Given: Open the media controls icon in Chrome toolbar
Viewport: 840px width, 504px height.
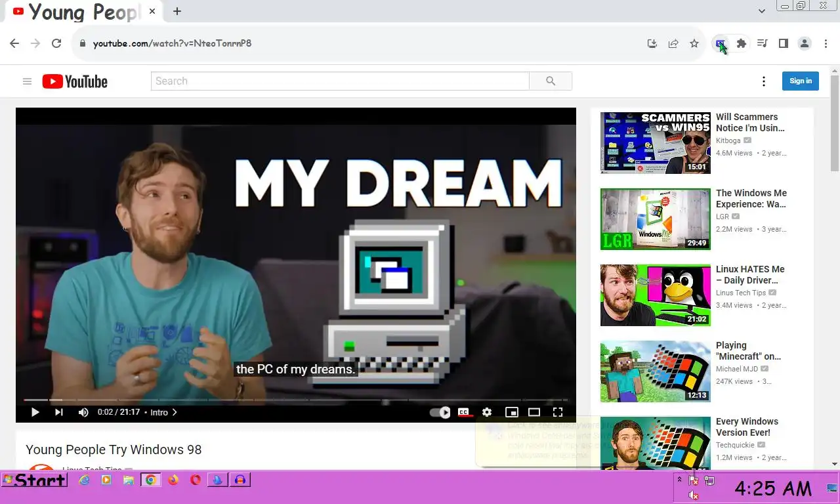Looking at the screenshot, I should (763, 43).
